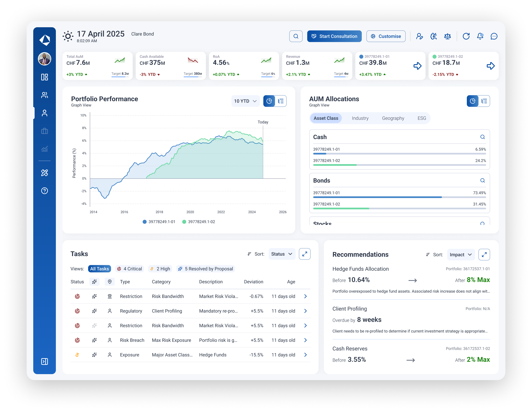Click the refresh icon in the top bar
Screen dimensions: 532x412
466,36
